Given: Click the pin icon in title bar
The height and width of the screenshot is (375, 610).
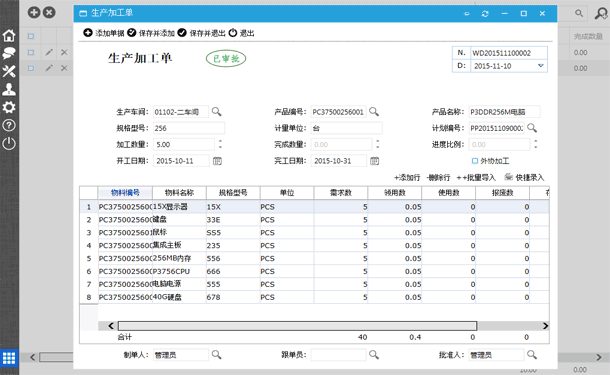Looking at the screenshot, I should click(466, 14).
